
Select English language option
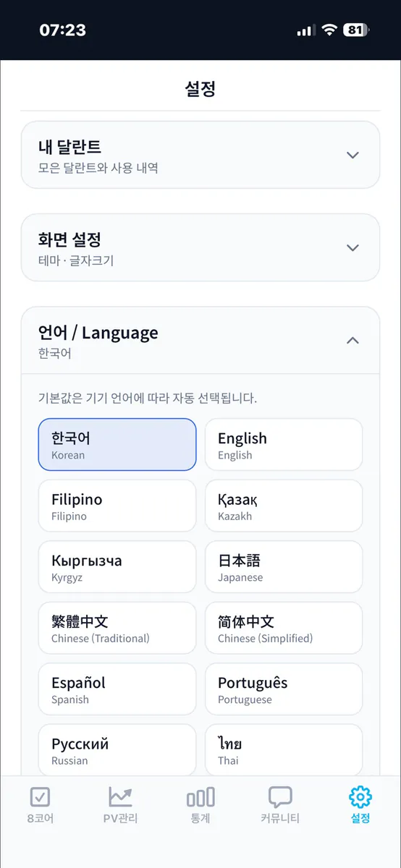pyautogui.click(x=284, y=445)
